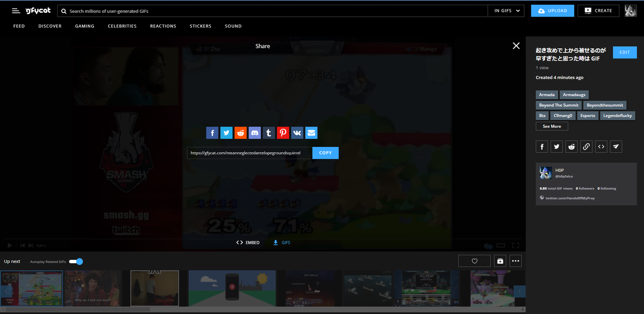Click the EMBED option in the Share dialog

point(248,243)
